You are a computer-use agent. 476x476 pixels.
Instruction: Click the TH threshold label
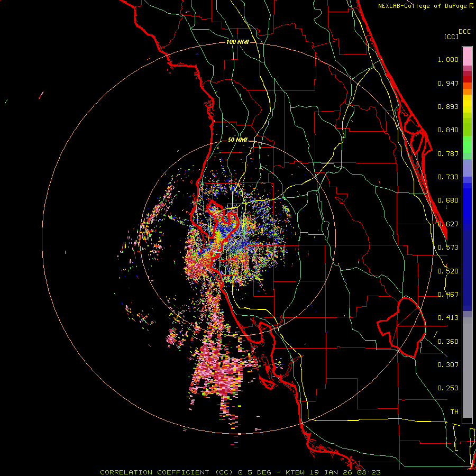(x=454, y=411)
